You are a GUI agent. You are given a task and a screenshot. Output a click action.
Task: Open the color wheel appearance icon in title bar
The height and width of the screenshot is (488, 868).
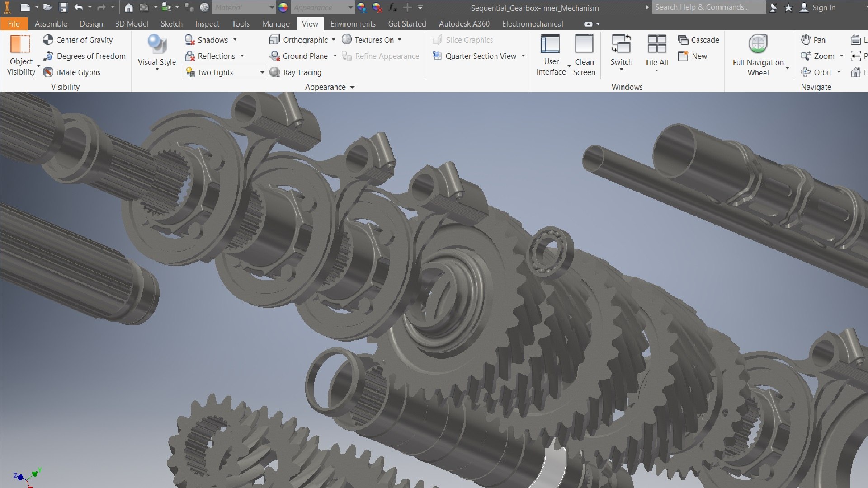click(283, 7)
